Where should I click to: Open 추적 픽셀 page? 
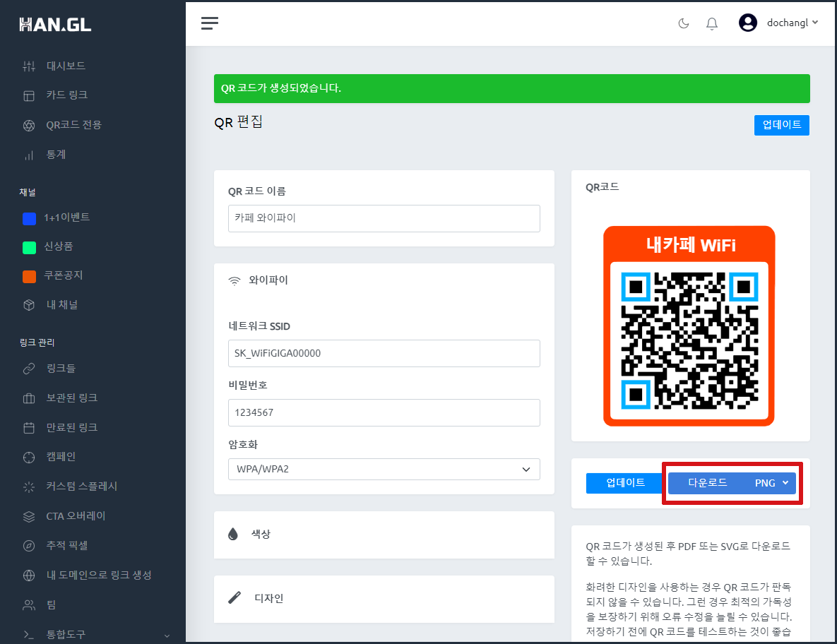pos(66,545)
